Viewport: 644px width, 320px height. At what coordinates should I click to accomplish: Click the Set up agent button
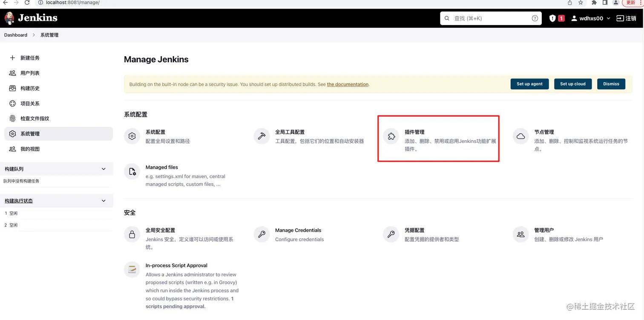click(x=529, y=84)
